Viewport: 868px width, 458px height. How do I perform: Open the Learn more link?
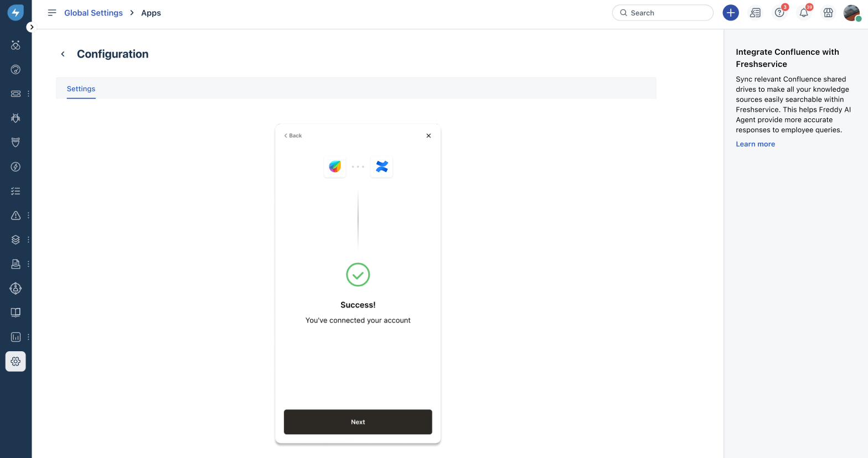pos(755,144)
